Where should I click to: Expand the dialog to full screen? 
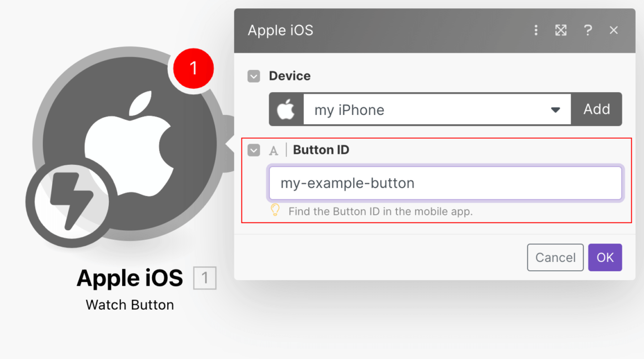pos(561,31)
